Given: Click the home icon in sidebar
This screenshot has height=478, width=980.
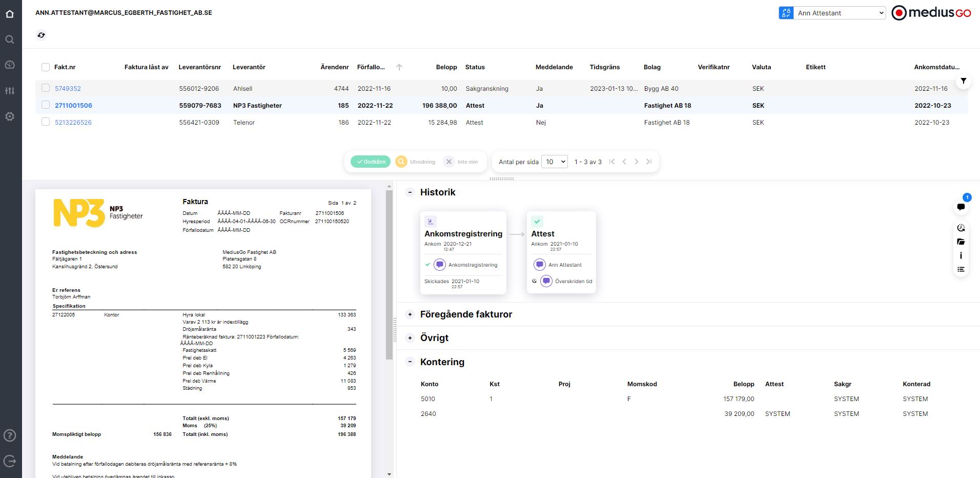Looking at the screenshot, I should tap(10, 14).
